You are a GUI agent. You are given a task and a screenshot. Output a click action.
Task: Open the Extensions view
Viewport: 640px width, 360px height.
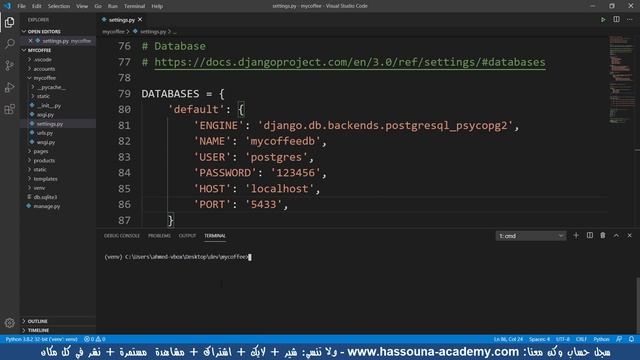click(9, 109)
